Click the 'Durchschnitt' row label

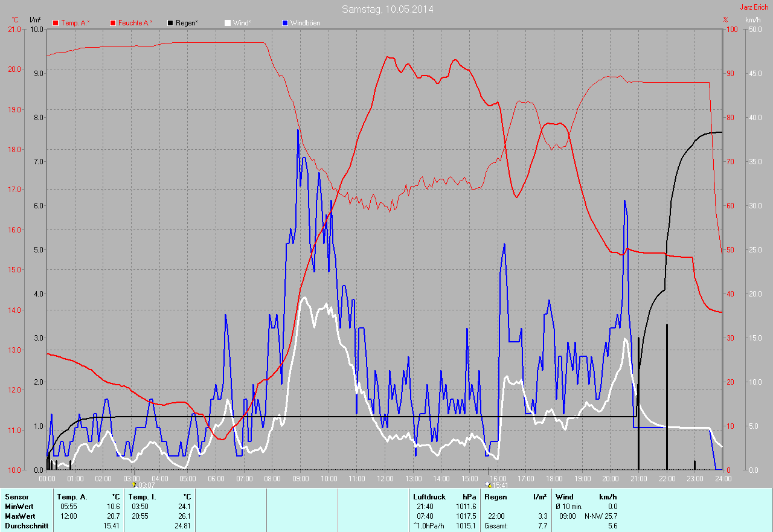pos(27,525)
